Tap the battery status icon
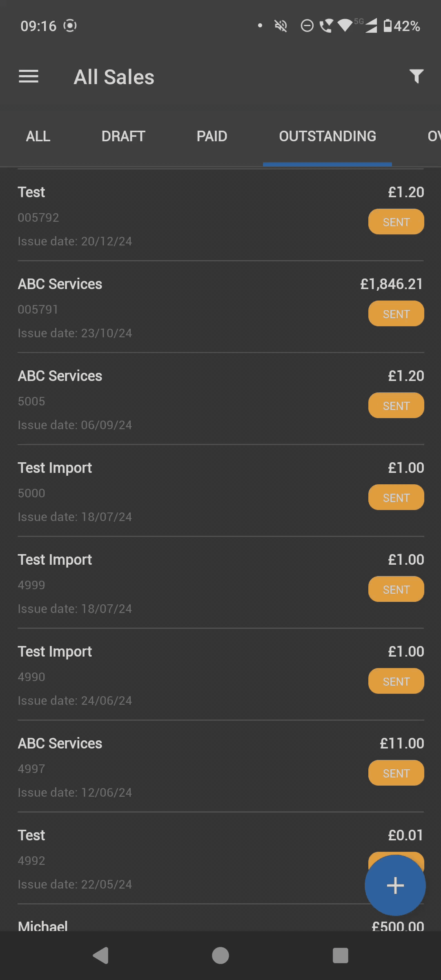This screenshot has height=980, width=441. 388,26
